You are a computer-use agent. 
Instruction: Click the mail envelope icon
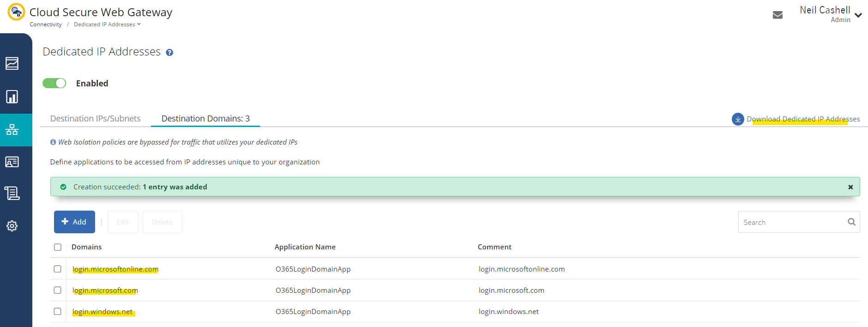click(x=778, y=15)
